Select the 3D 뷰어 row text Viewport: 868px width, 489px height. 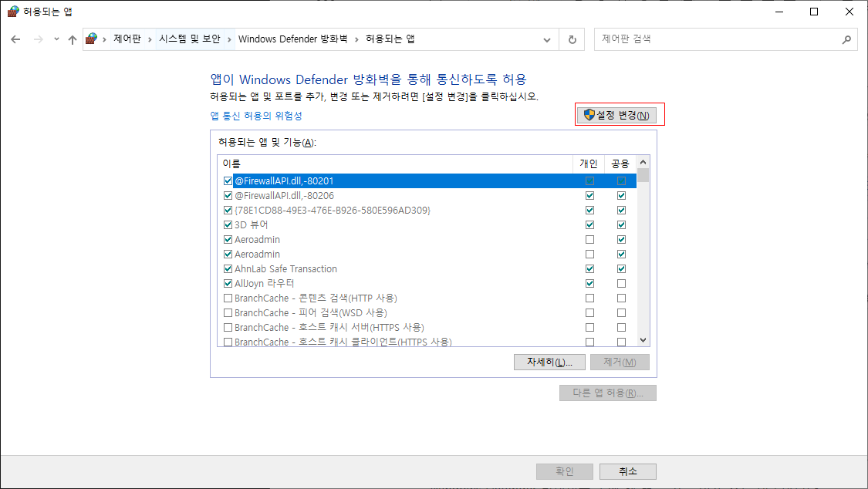[x=252, y=224]
